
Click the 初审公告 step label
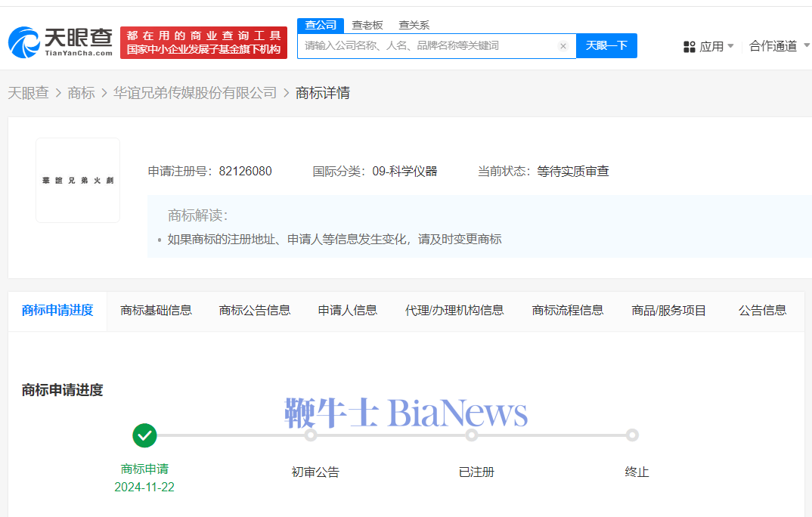point(315,472)
